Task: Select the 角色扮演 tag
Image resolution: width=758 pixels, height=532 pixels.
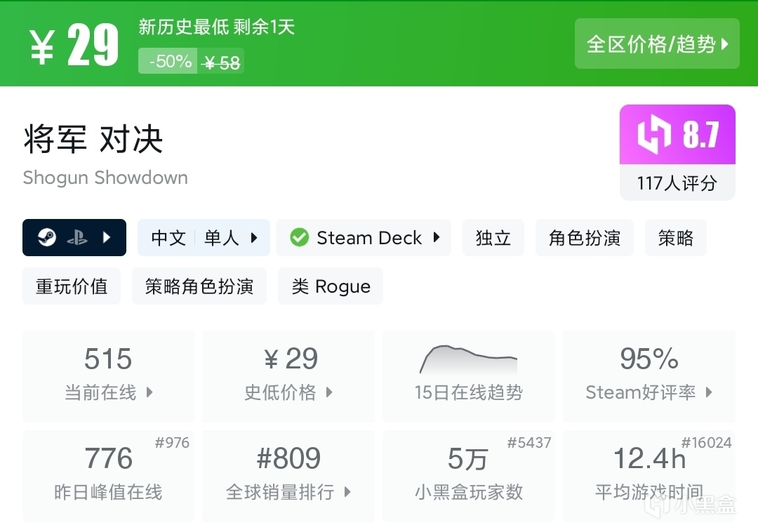Action: click(x=585, y=238)
